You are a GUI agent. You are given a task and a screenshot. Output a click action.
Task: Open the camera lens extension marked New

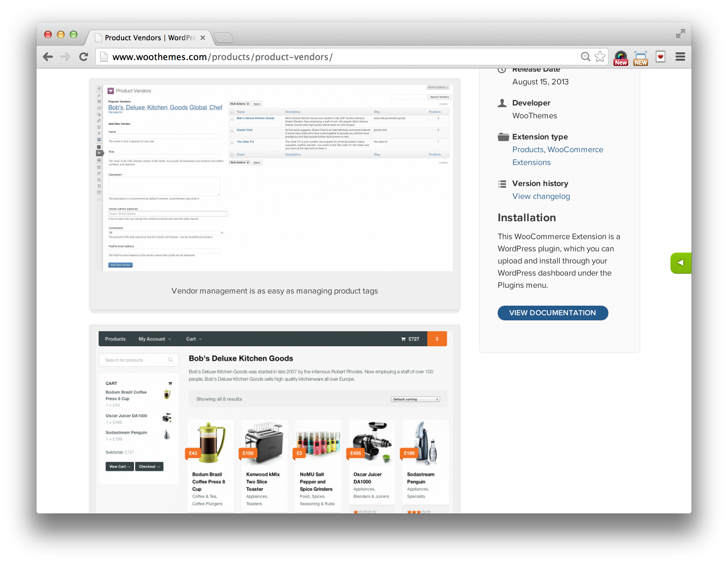621,58
